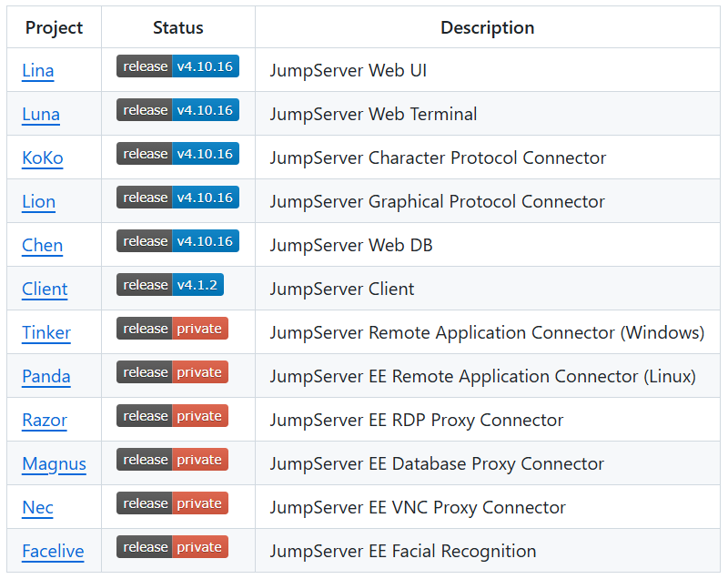The image size is (728, 579).
Task: Open the Nec project link
Action: pyautogui.click(x=37, y=507)
